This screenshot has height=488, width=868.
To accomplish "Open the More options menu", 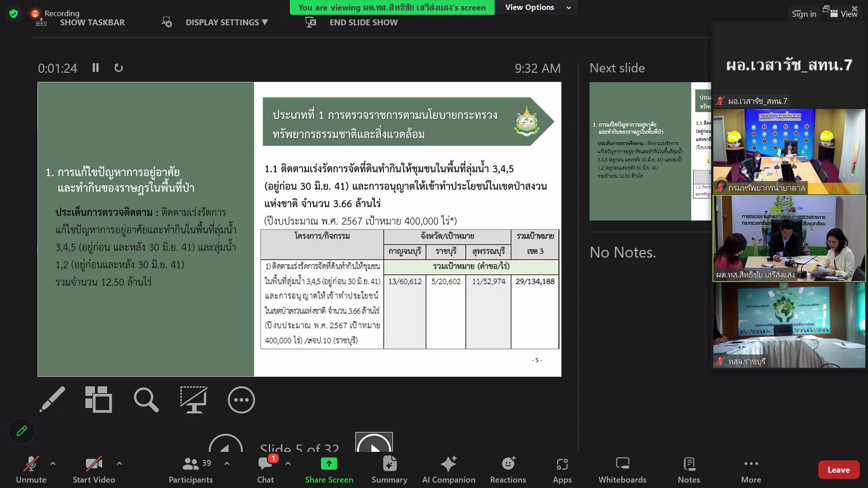I will pyautogui.click(x=751, y=470).
